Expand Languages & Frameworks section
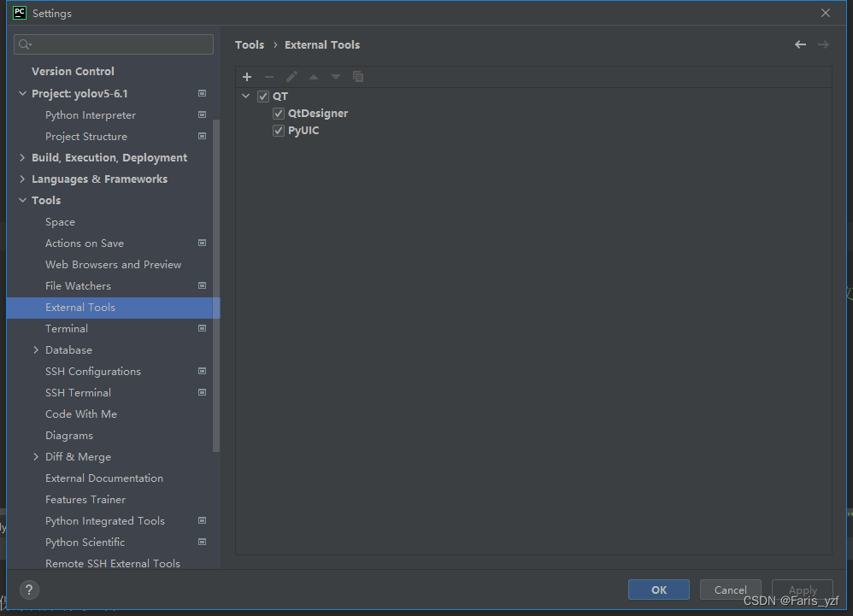Image resolution: width=853 pixels, height=616 pixels. coord(22,179)
